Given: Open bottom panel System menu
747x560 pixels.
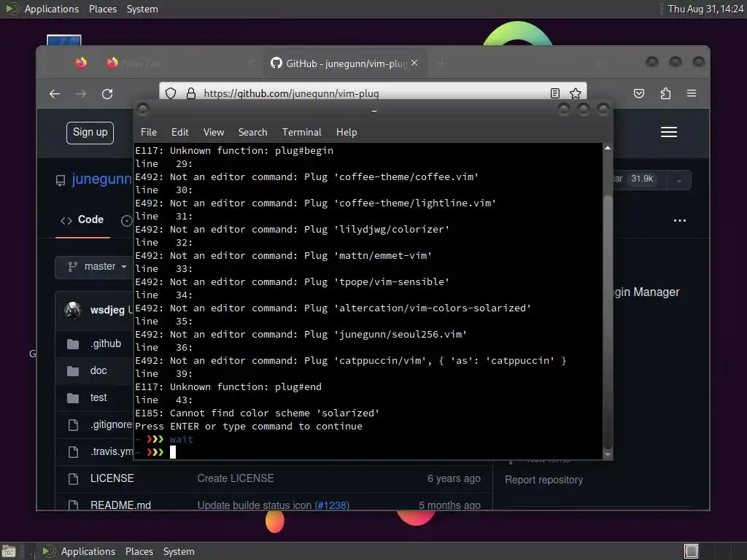Looking at the screenshot, I should coord(179,551).
